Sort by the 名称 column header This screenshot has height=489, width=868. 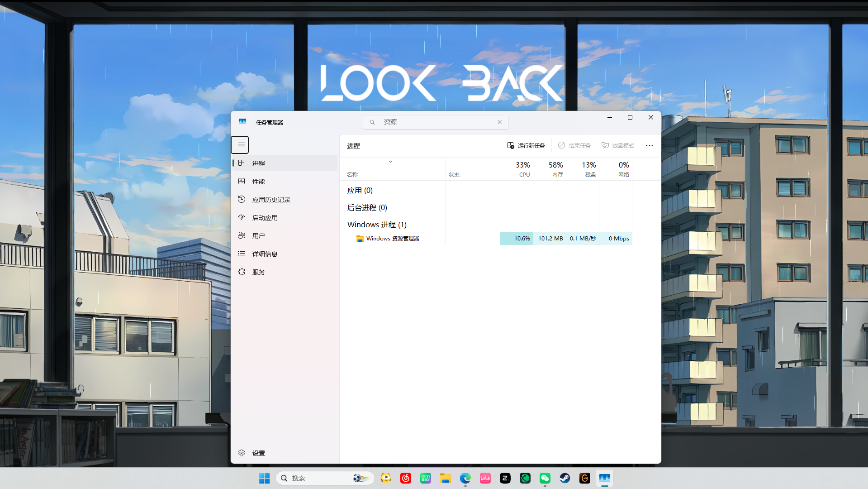pos(393,169)
